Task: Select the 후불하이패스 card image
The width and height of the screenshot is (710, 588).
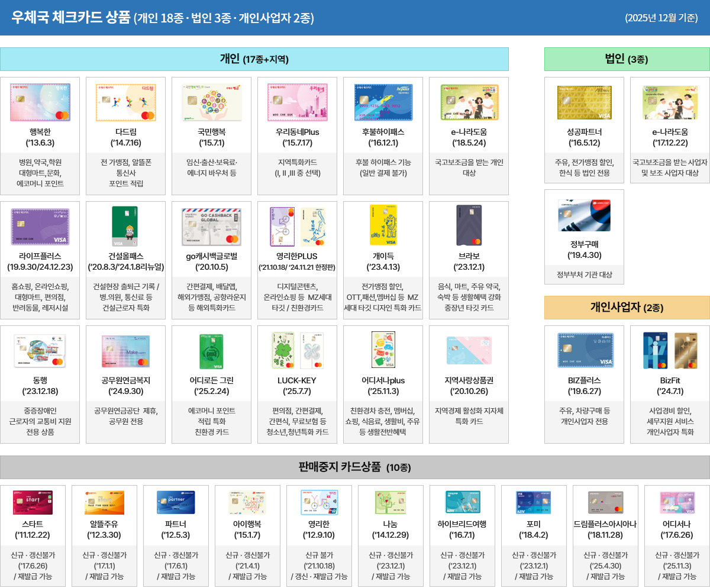Action: click(382, 102)
